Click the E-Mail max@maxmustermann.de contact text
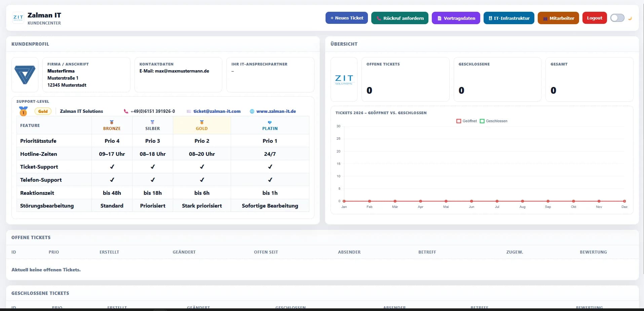Viewport: 644px width, 311px height. 174,71
